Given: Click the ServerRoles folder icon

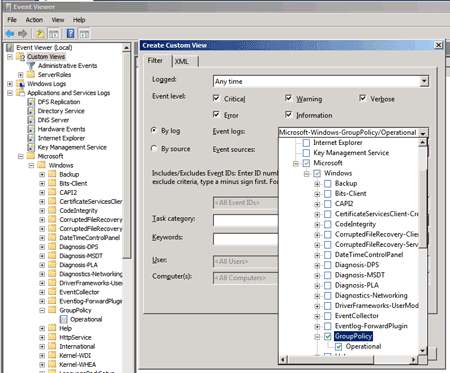Looking at the screenshot, I should [x=31, y=74].
